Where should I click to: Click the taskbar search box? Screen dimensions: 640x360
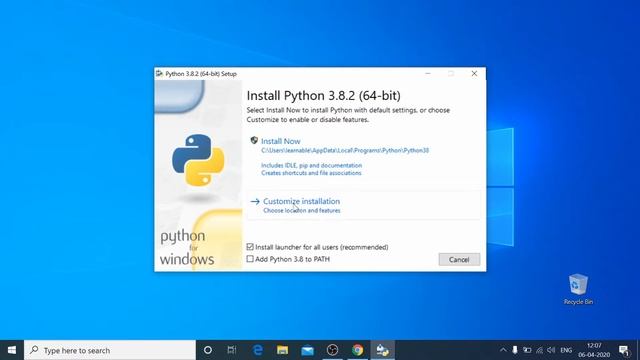(110, 350)
